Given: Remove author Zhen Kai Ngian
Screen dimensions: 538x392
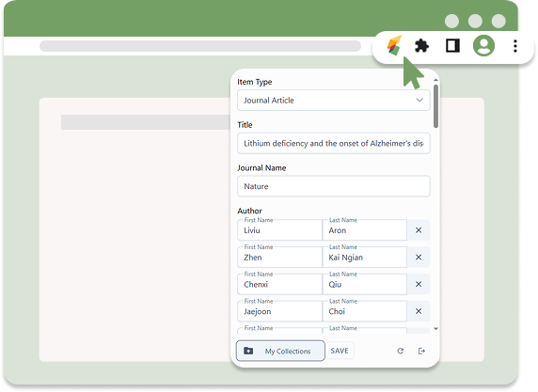Looking at the screenshot, I should (x=419, y=258).
